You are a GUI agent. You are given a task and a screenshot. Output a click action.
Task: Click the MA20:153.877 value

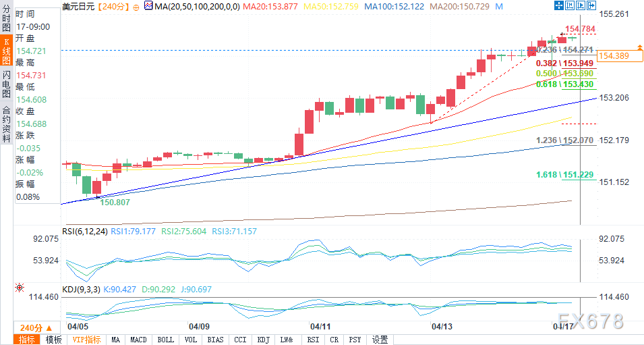tap(270, 7)
